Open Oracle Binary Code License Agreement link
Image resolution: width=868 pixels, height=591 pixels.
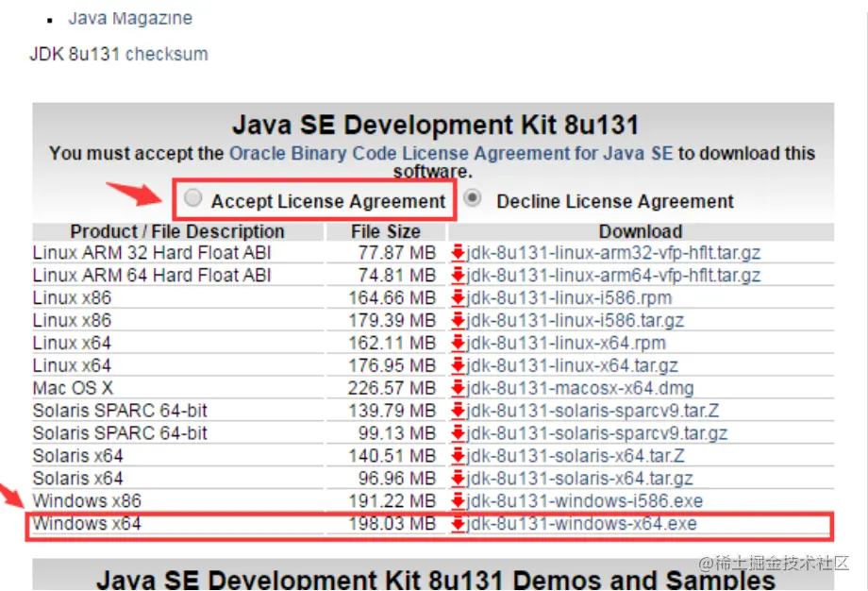[x=451, y=154]
